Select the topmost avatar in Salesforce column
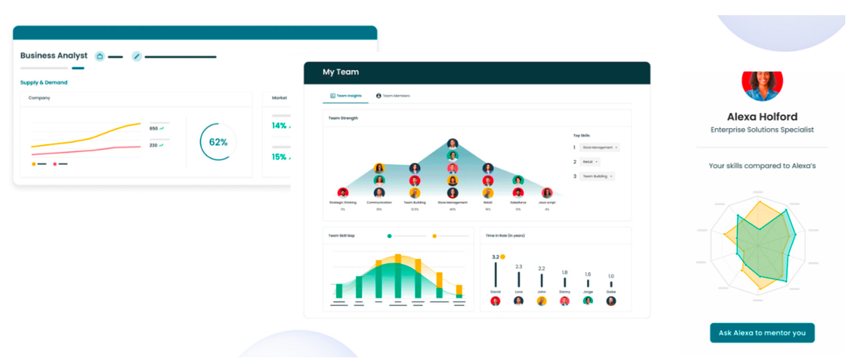Screen dimensions: 868x364 point(518,181)
